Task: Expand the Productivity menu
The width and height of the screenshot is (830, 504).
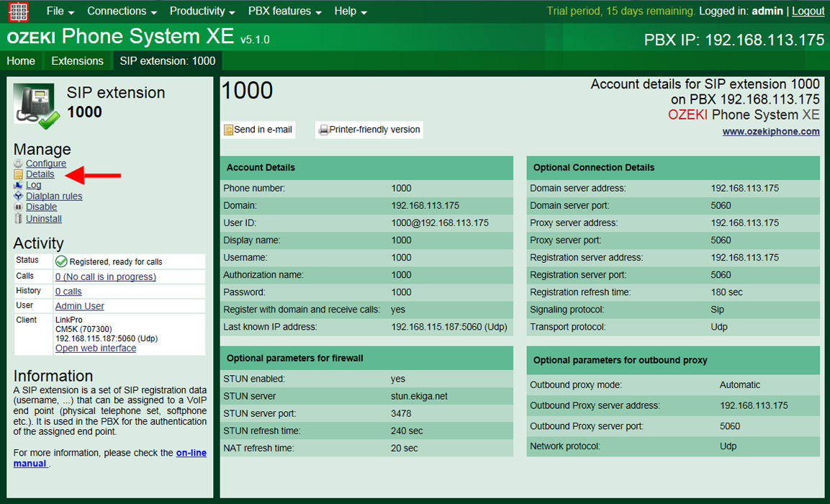Action: click(203, 11)
